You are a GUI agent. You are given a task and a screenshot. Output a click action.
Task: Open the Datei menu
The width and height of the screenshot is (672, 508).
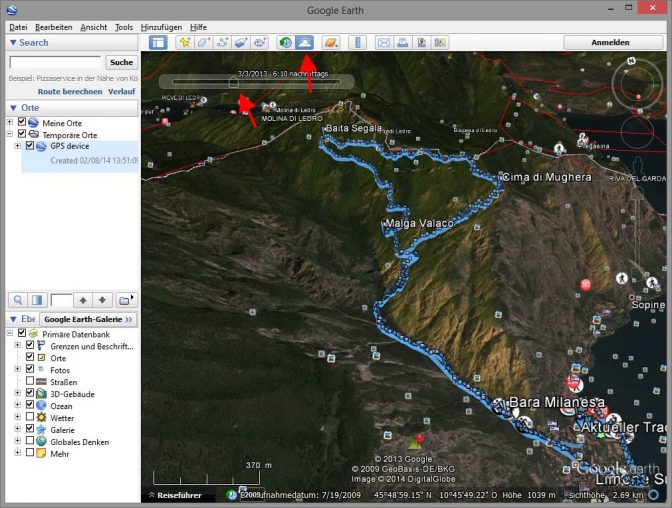(18, 27)
